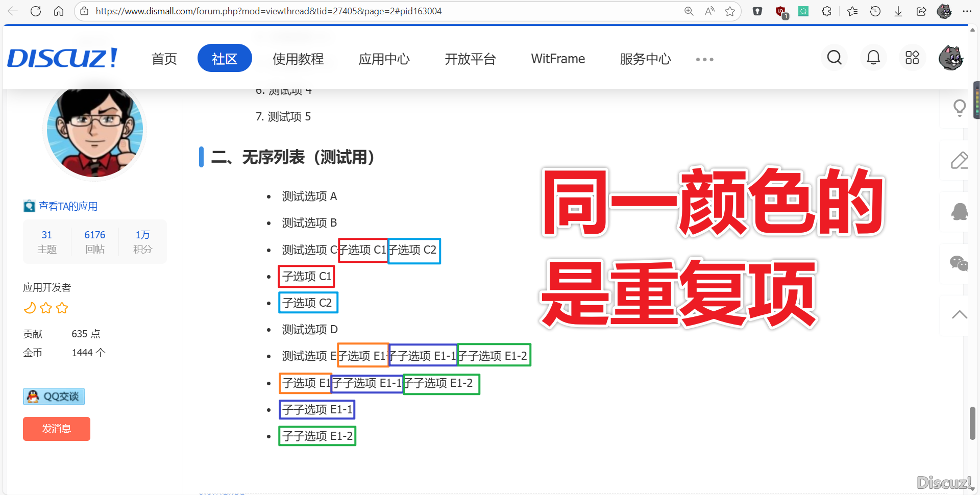This screenshot has height=495, width=980.
Task: Open the notifications bell icon
Action: (x=873, y=58)
